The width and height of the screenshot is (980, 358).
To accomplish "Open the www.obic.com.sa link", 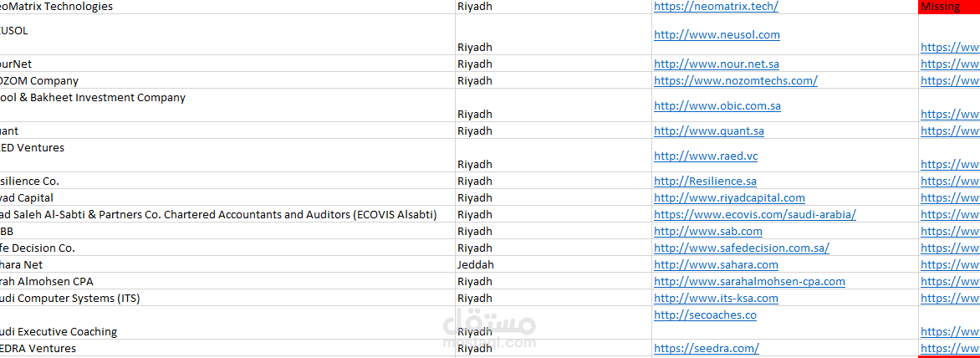I will pyautogui.click(x=717, y=105).
